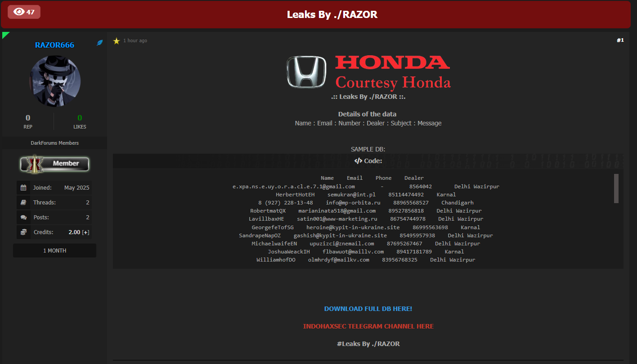The height and width of the screenshot is (364, 637).
Task: Click the code box vertical scrollbar
Action: click(616, 189)
